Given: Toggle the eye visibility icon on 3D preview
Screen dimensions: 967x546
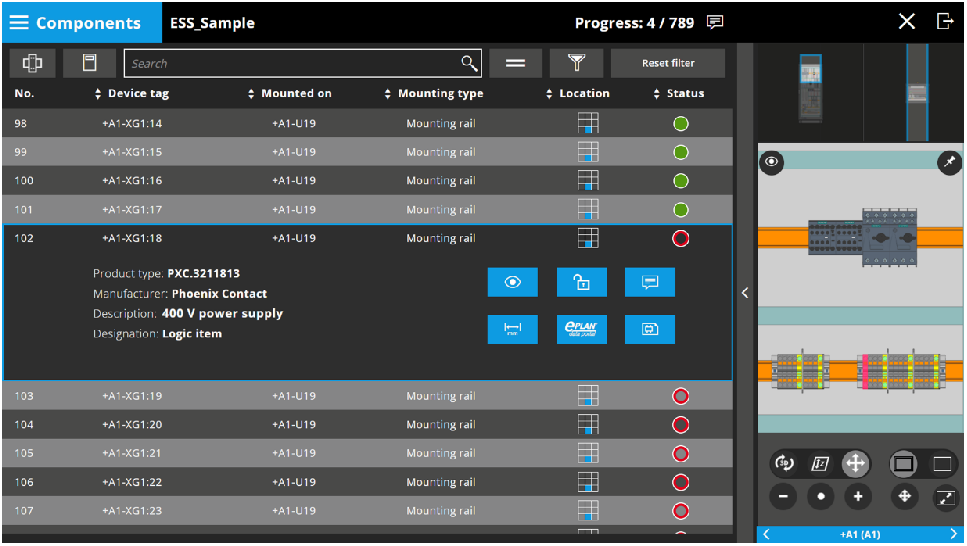Looking at the screenshot, I should click(x=771, y=161).
